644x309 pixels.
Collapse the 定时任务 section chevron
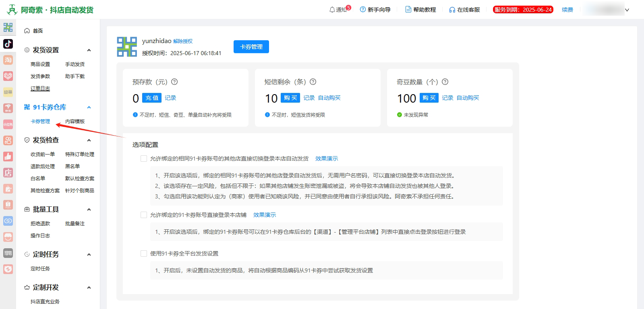pos(89,255)
